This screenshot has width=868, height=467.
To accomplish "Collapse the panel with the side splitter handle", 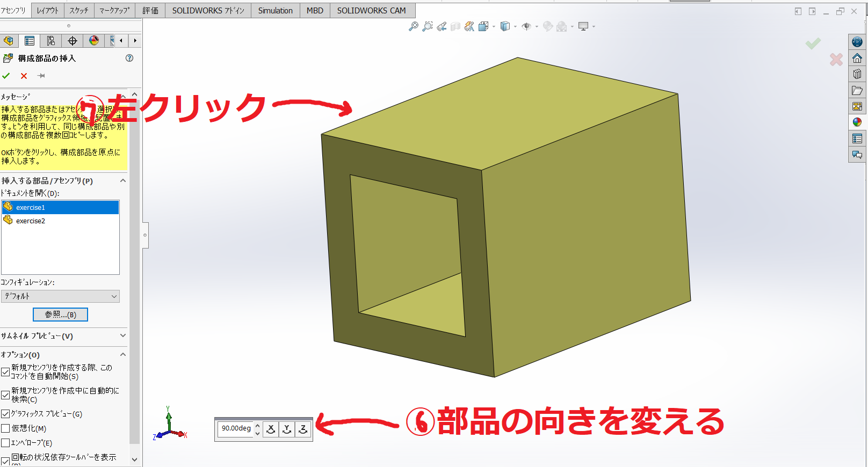I will point(145,235).
